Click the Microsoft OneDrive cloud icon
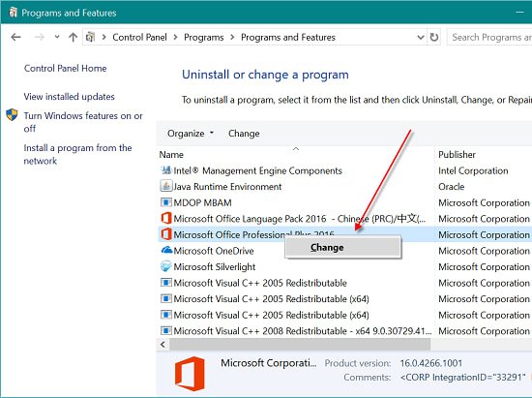Viewport: 532px width, 398px height. pos(166,250)
